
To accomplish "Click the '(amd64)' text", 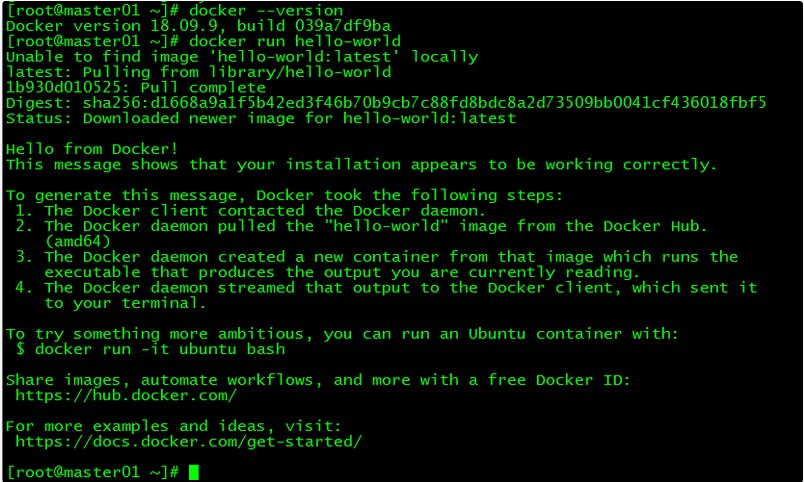I will (x=77, y=241).
